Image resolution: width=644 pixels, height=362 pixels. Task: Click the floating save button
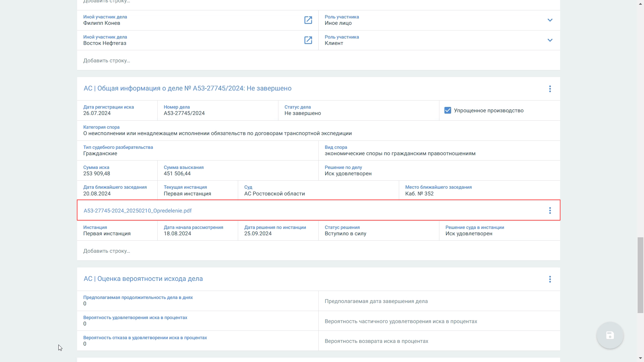tap(610, 335)
